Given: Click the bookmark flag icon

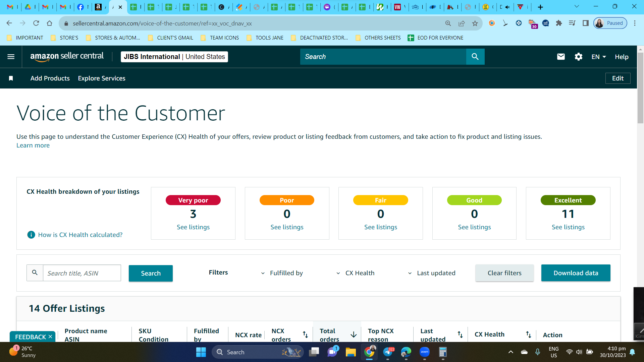Looking at the screenshot, I should point(11,78).
